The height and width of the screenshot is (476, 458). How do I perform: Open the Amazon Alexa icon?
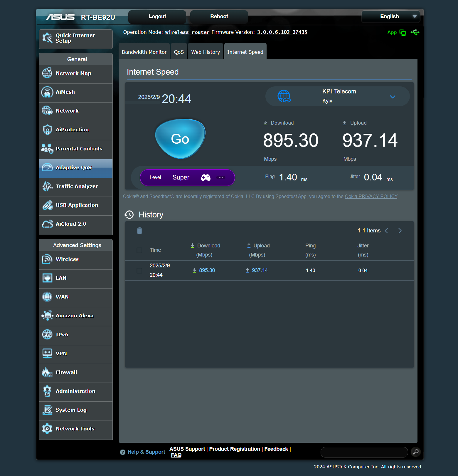point(47,316)
